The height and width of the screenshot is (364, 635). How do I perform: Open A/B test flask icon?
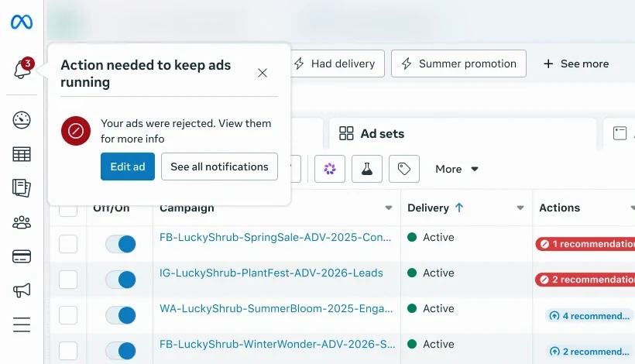(367, 169)
